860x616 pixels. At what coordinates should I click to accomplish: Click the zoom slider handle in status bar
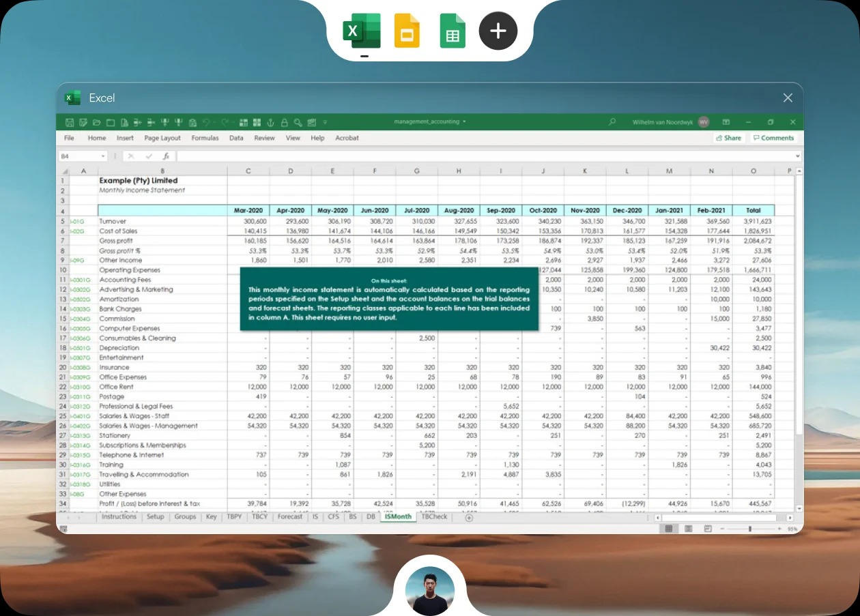749,529
